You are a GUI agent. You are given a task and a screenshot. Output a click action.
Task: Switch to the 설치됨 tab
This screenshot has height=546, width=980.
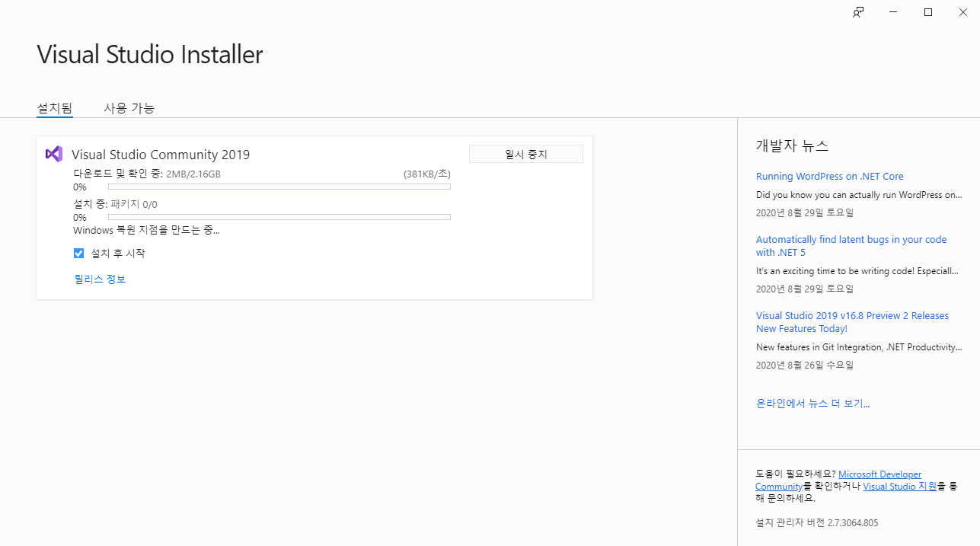(55, 108)
